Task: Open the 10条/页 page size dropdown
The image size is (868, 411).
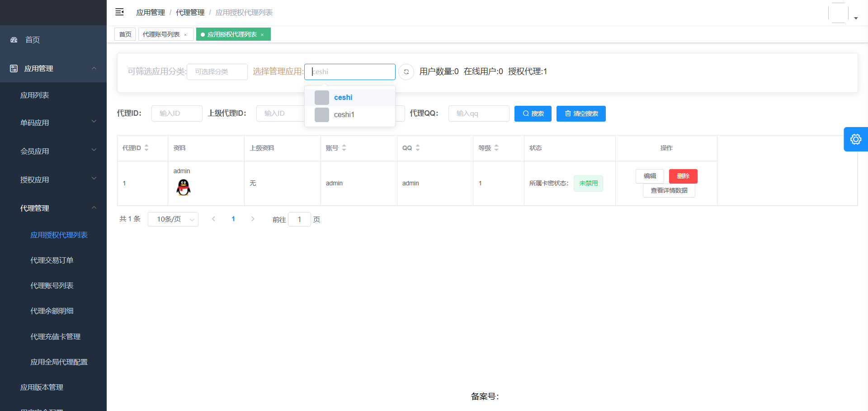Action: click(x=173, y=219)
